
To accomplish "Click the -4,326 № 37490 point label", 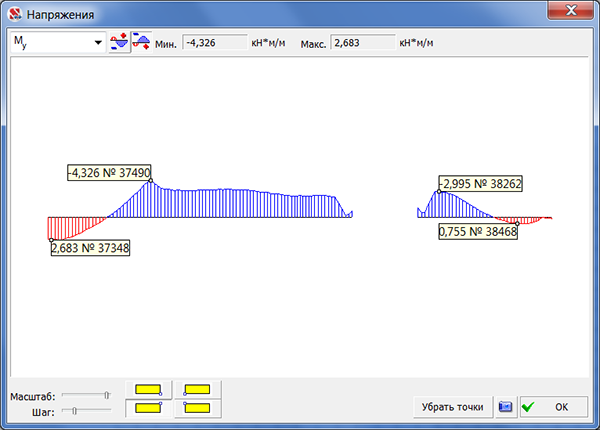I will coord(108,173).
